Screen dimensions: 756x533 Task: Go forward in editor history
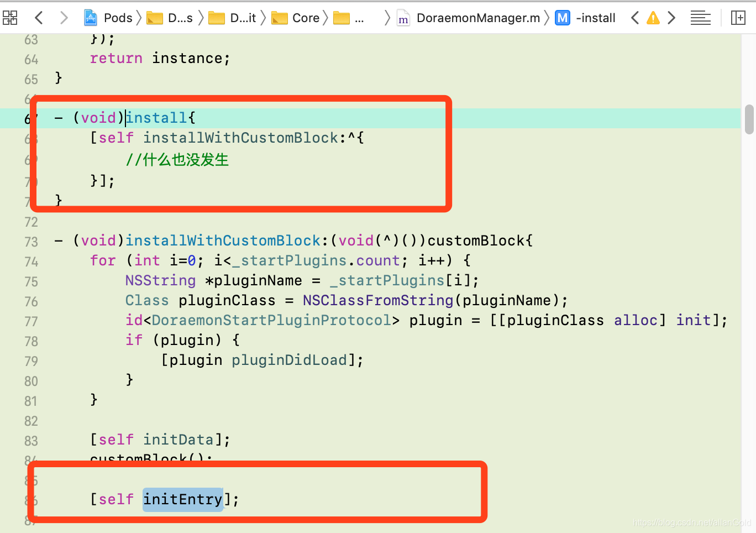coord(64,18)
